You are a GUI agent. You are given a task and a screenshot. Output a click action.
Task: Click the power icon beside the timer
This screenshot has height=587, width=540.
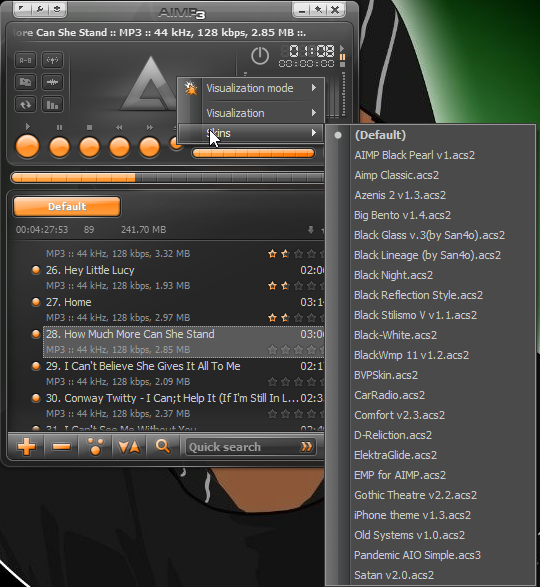pos(260,56)
